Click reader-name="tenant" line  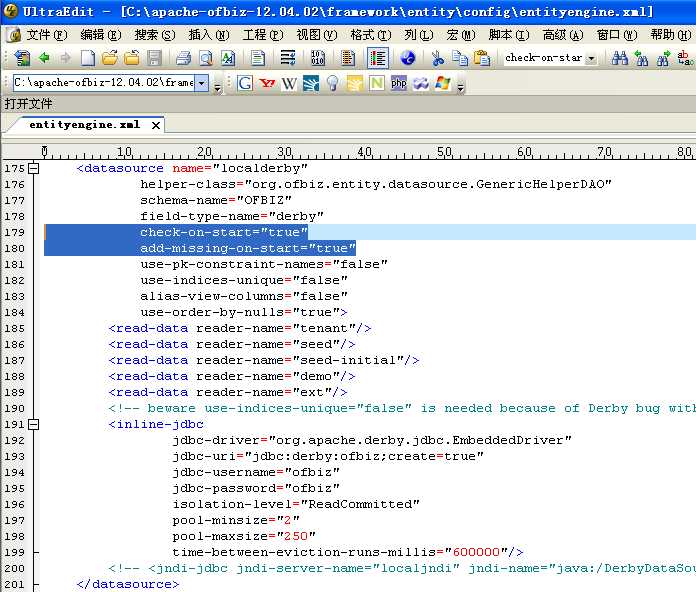(240, 328)
